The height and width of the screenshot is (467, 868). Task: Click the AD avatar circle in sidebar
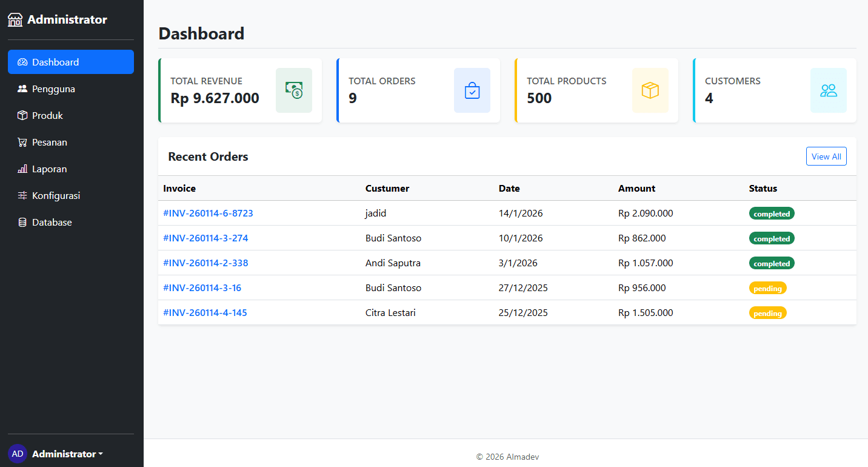(18, 454)
